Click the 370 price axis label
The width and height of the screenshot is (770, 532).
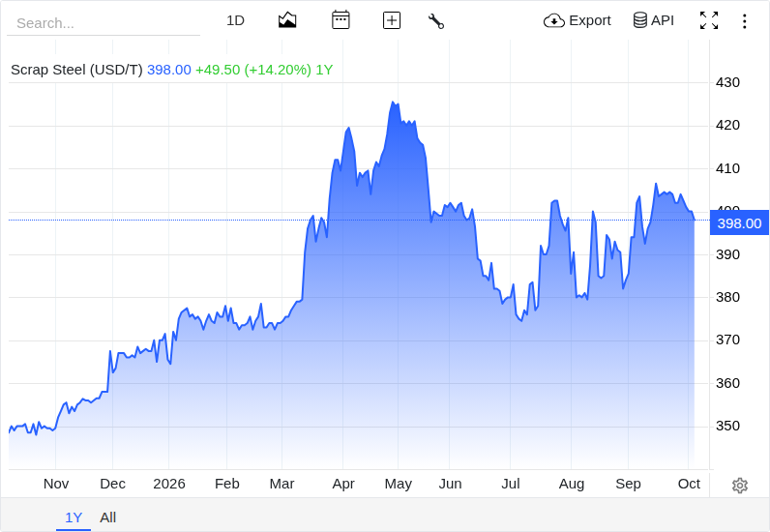tap(727, 340)
